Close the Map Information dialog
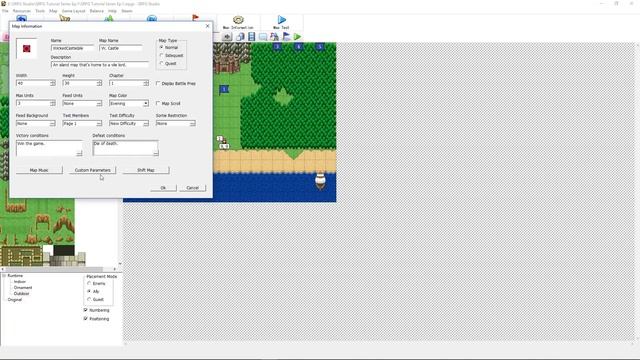Screen dimensions: 640x360 (x=207, y=26)
